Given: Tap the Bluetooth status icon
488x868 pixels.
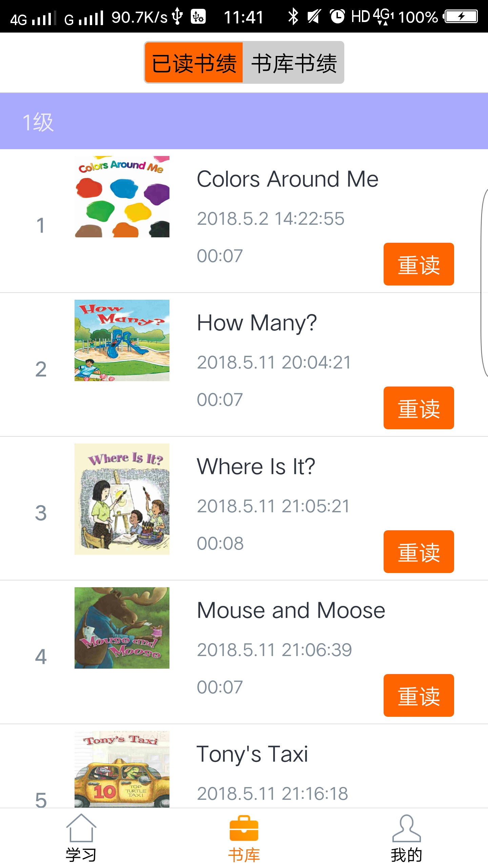Looking at the screenshot, I should pos(293,17).
